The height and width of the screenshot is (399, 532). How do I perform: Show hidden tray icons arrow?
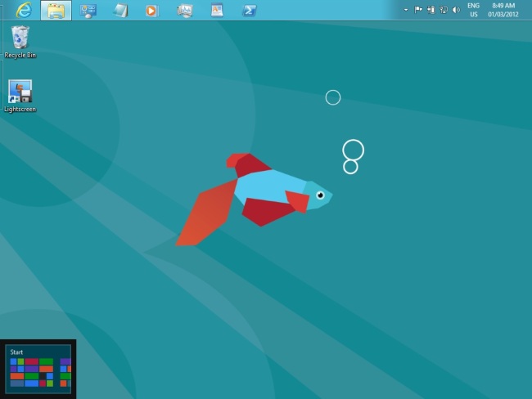coord(406,10)
